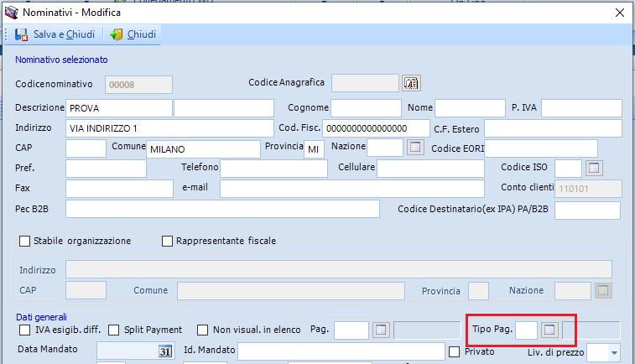
Task: Expand Liv. di prezzo dropdown
Action: tap(614, 352)
